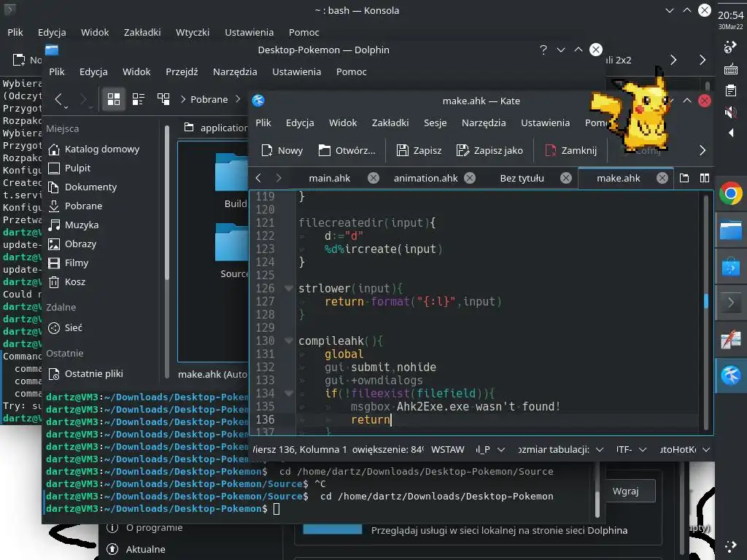
Task: Open Pobrane in Dolphin places sidebar
Action: (75, 206)
